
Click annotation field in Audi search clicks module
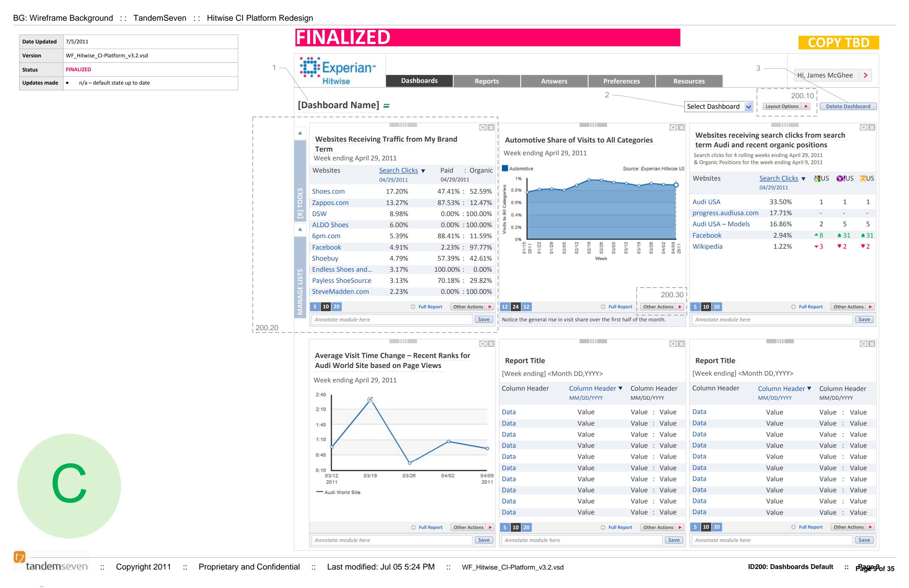pos(772,320)
